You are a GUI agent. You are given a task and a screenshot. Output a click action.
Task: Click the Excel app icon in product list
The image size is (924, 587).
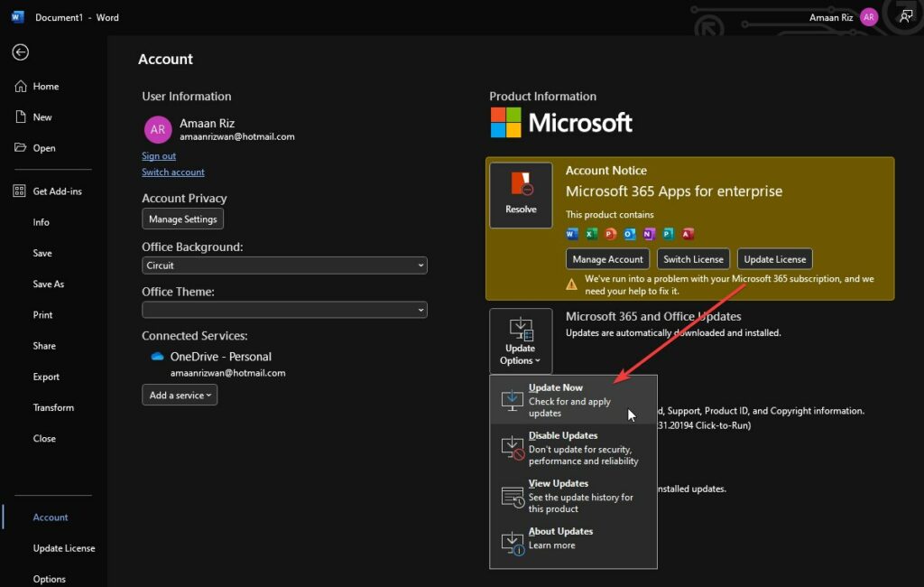tap(591, 234)
